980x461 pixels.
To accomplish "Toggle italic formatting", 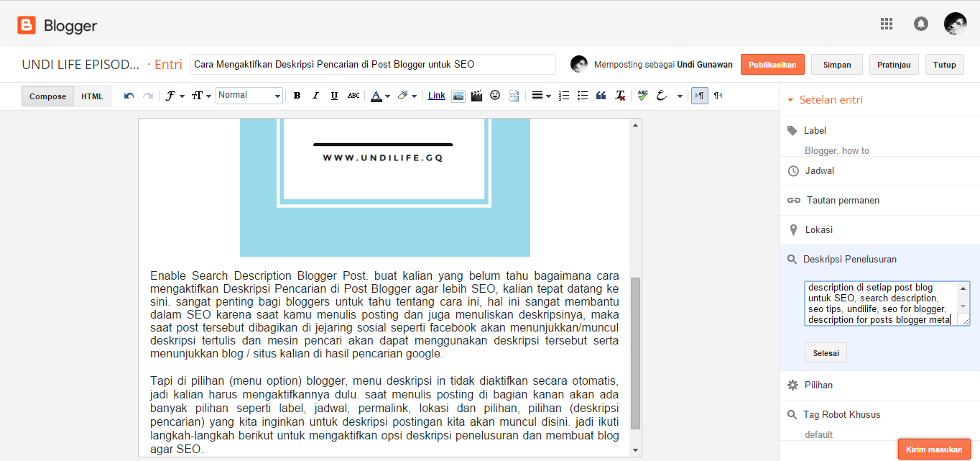I will pyautogui.click(x=315, y=96).
